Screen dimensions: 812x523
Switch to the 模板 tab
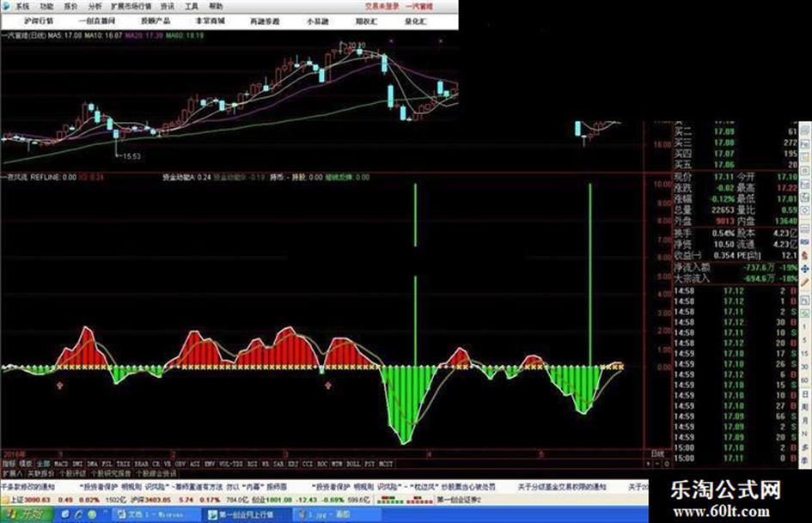[x=25, y=464]
